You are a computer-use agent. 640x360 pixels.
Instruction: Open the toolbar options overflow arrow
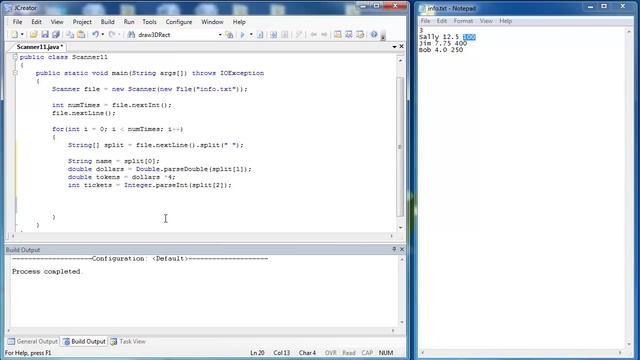(x=383, y=36)
